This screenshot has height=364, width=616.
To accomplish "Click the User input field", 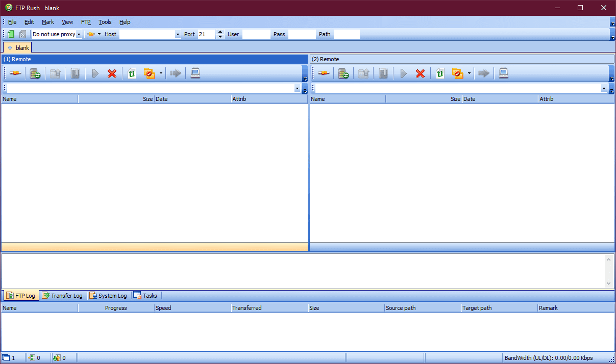I will (256, 34).
